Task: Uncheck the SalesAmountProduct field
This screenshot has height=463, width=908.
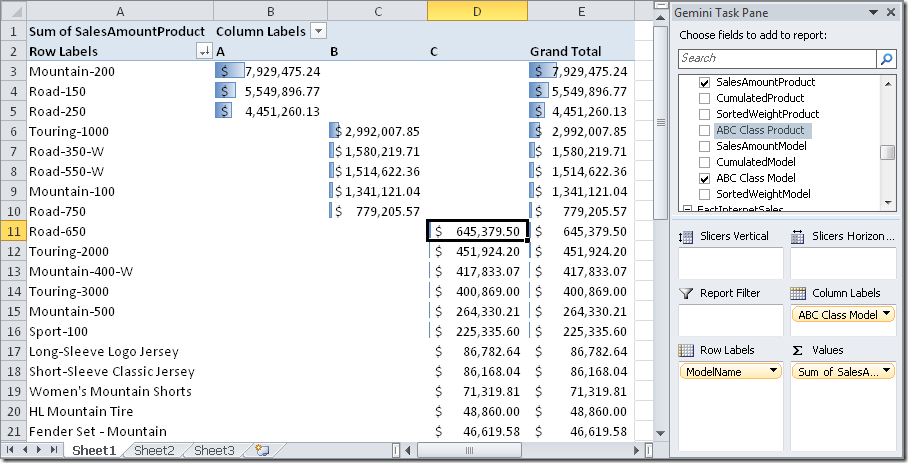Action: (704, 82)
